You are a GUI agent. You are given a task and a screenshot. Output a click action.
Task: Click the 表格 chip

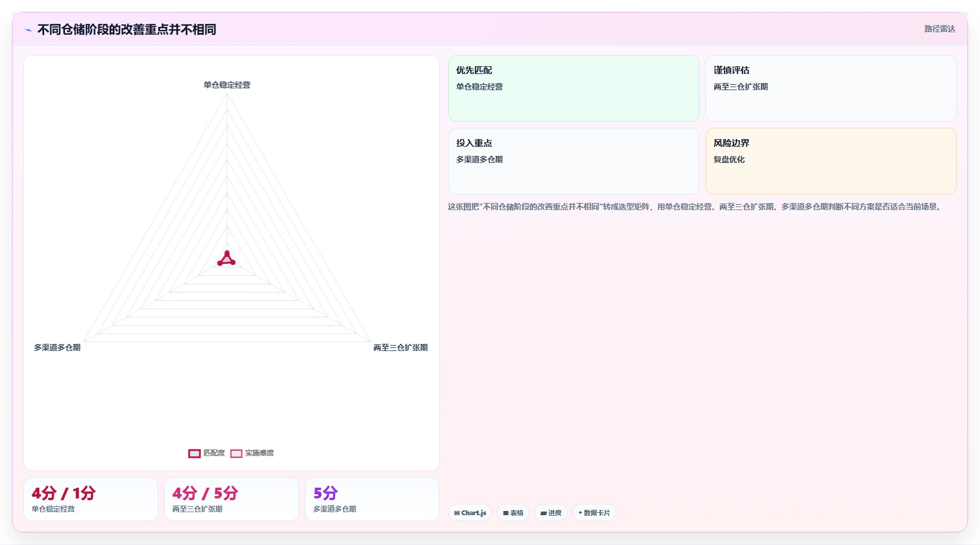513,513
